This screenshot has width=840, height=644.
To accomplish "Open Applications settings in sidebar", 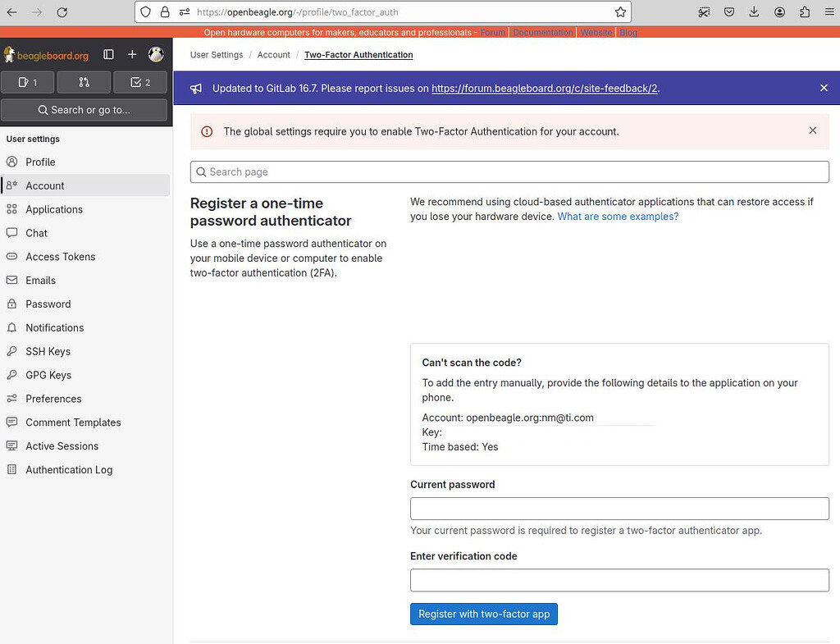I will pos(85,209).
